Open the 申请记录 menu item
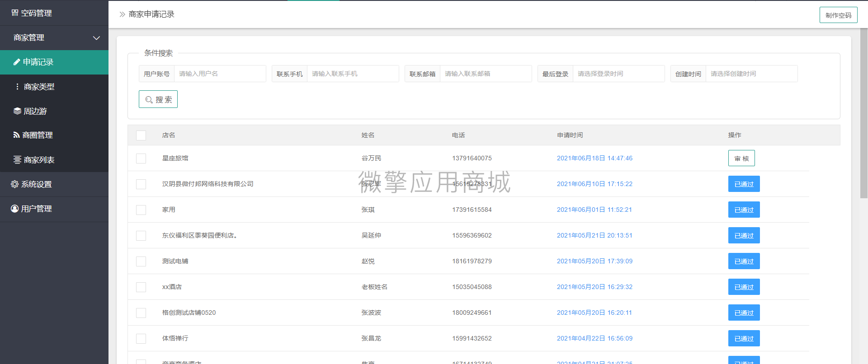Viewport: 868px width, 364px height. pos(54,62)
